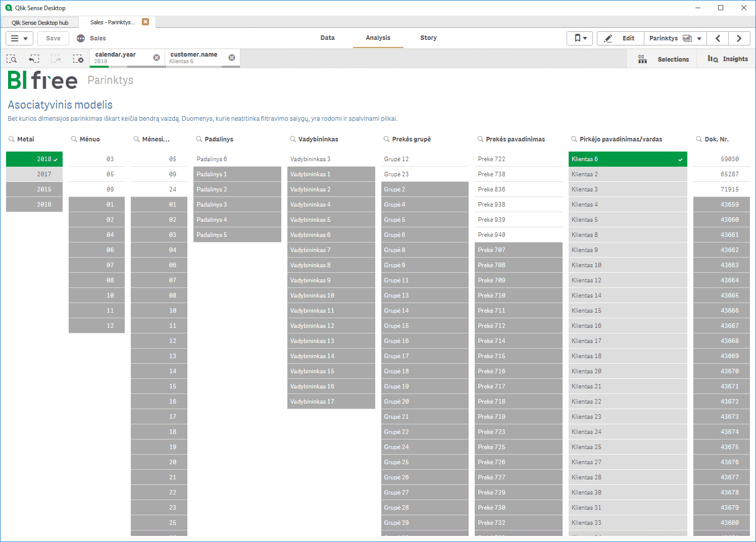
Task: Clear the customer.name selection chip
Action: coord(232,58)
